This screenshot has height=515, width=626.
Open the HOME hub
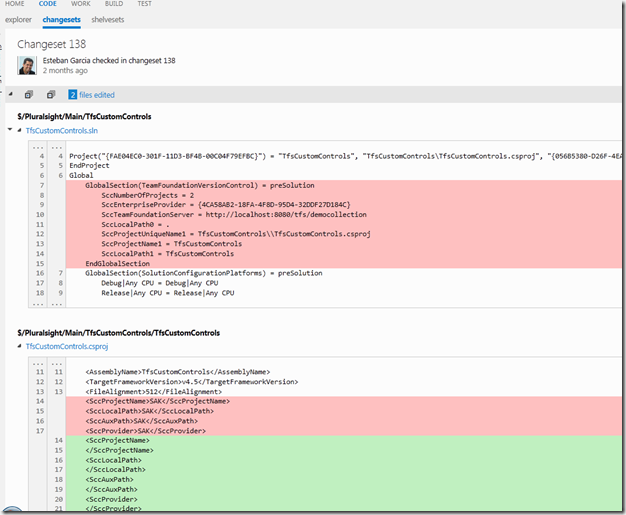pyautogui.click(x=14, y=4)
